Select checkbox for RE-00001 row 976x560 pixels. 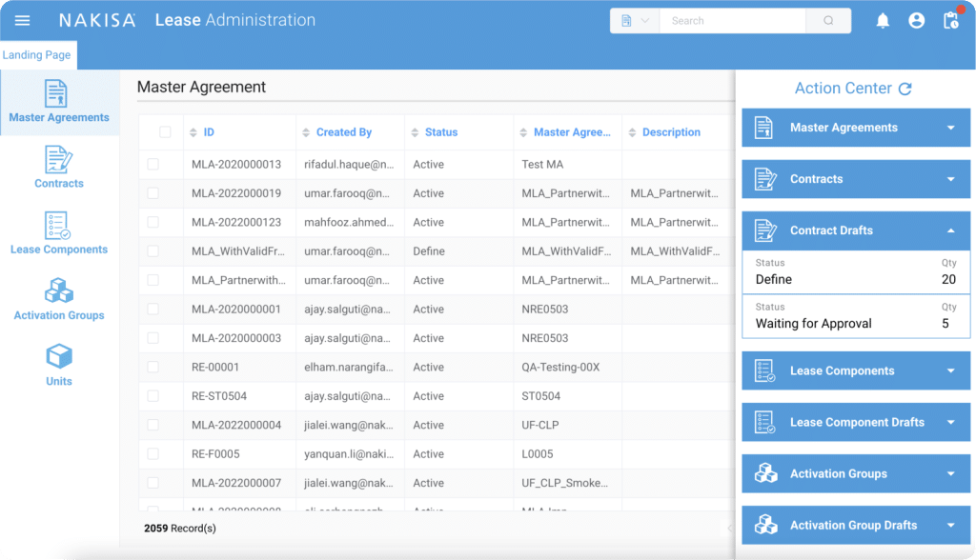(x=153, y=367)
